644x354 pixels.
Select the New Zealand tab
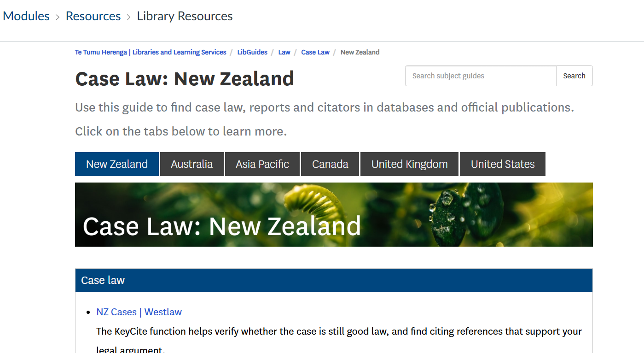(117, 165)
